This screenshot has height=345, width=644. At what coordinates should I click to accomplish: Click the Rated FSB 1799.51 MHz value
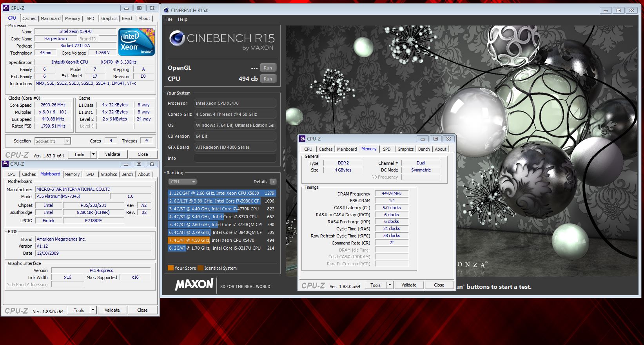click(53, 126)
